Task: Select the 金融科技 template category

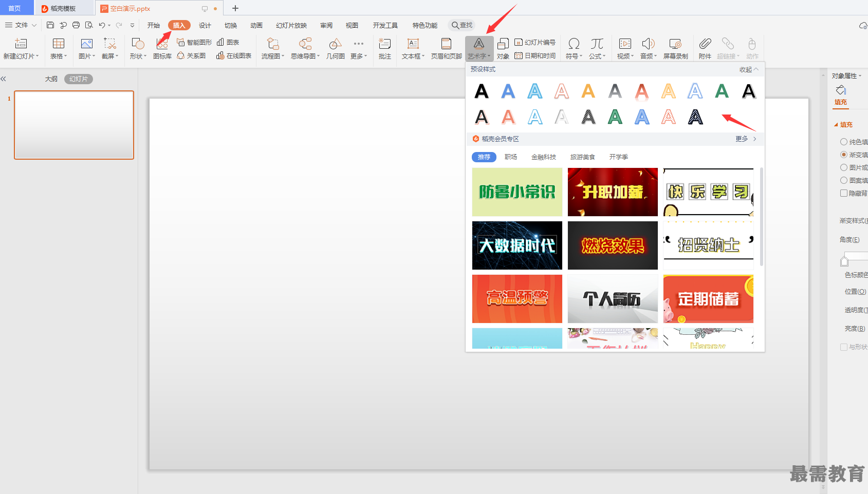Action: [544, 157]
